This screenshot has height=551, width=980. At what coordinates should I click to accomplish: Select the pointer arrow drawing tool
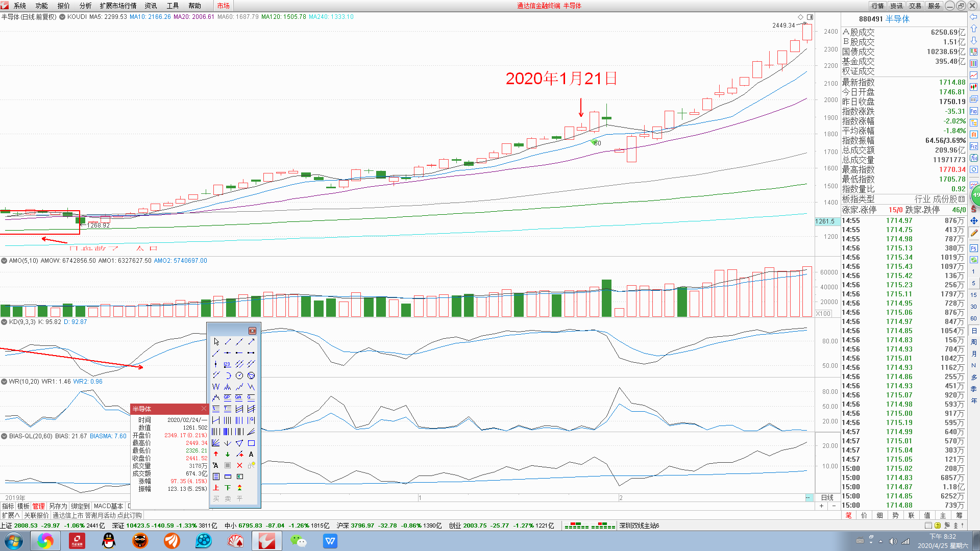(216, 341)
